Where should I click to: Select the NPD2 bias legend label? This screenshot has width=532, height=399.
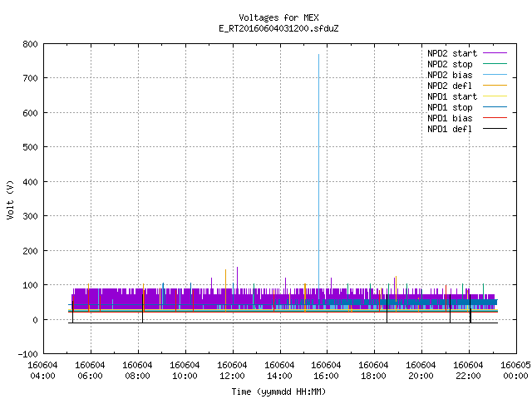[450, 75]
